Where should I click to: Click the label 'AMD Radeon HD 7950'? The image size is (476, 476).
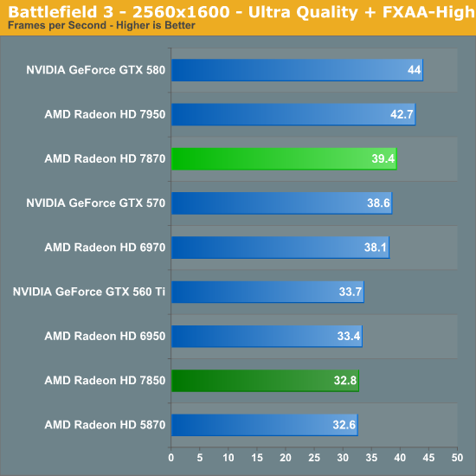(105, 114)
